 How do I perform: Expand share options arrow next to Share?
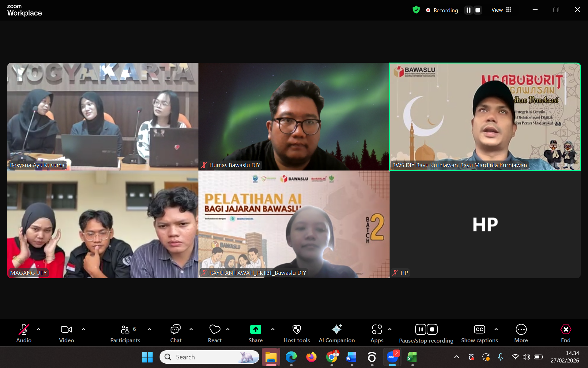(x=273, y=329)
